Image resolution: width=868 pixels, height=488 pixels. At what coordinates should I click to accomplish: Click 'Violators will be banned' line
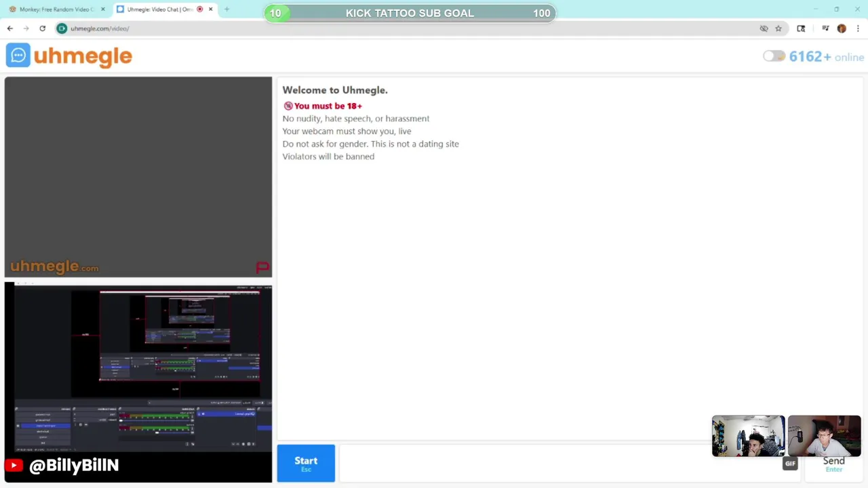point(328,157)
